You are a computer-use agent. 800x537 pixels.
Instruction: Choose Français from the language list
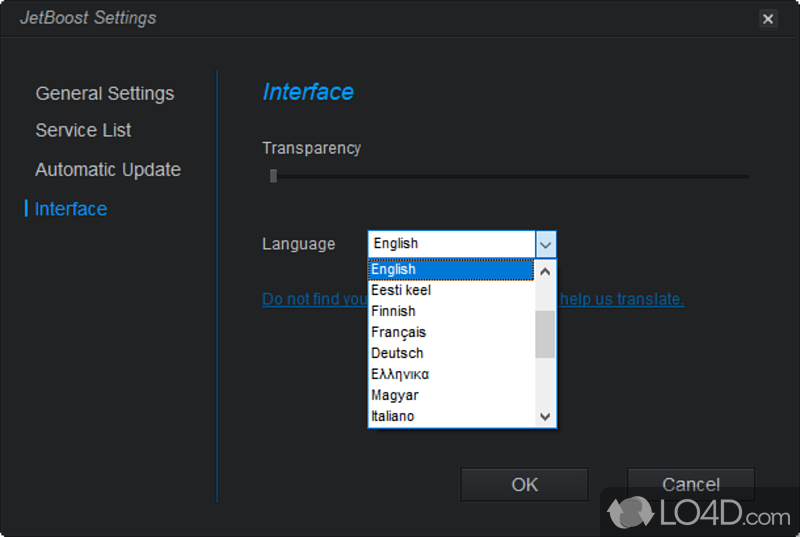(x=450, y=332)
